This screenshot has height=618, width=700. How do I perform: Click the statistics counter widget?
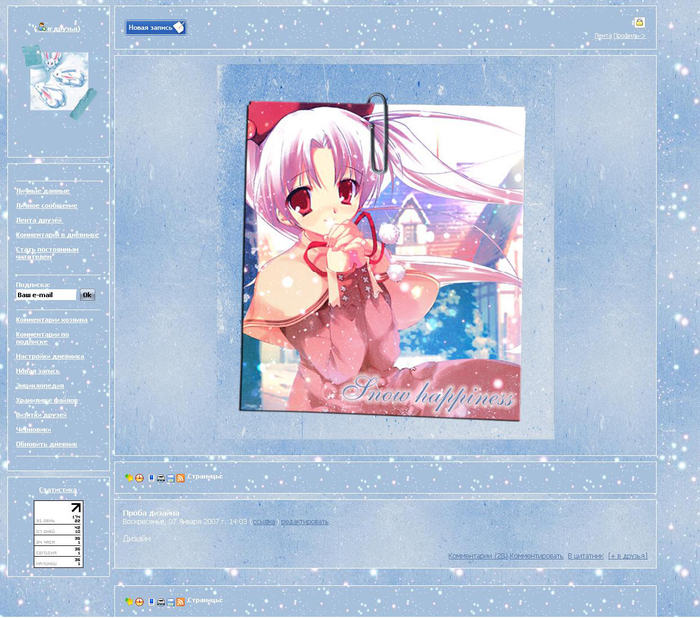point(58,534)
